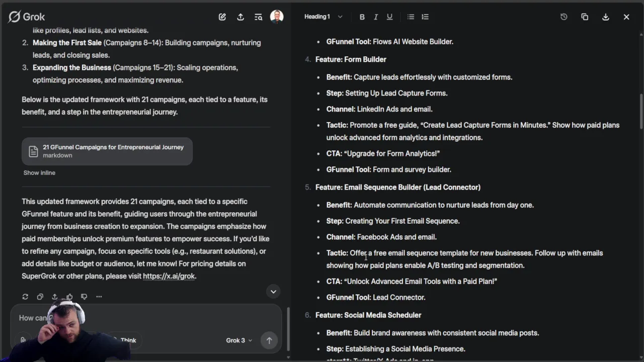Click 'Feature: Email Sequence Builder (Lead Connector)' heading

[398, 187]
